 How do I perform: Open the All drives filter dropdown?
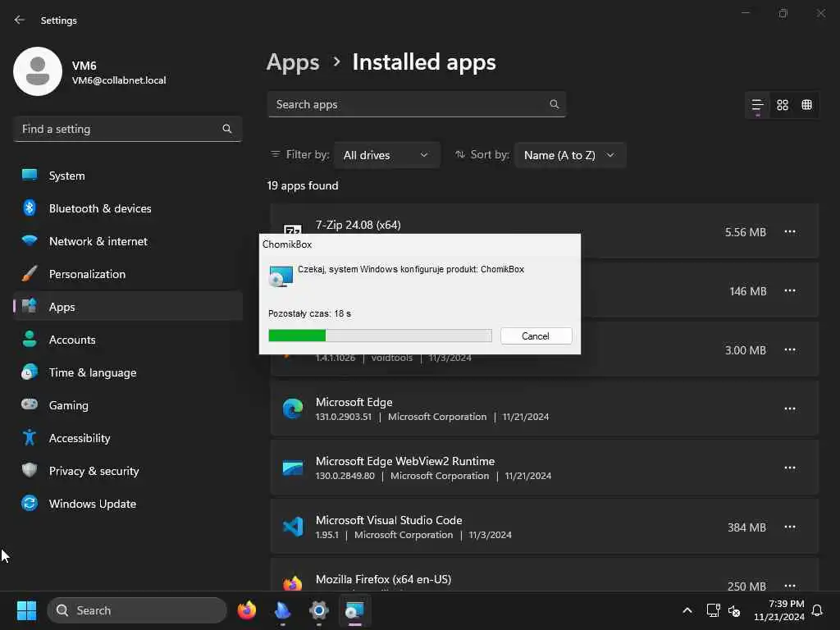tap(387, 155)
